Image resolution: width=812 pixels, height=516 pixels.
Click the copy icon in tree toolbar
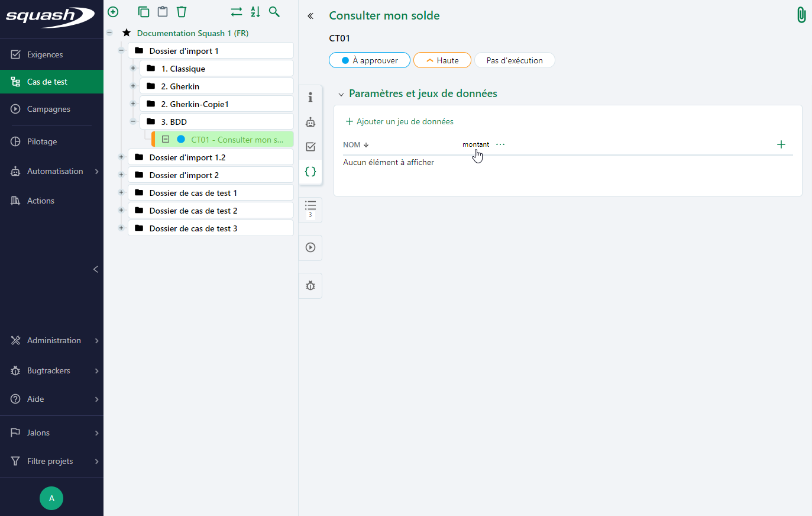(x=144, y=12)
